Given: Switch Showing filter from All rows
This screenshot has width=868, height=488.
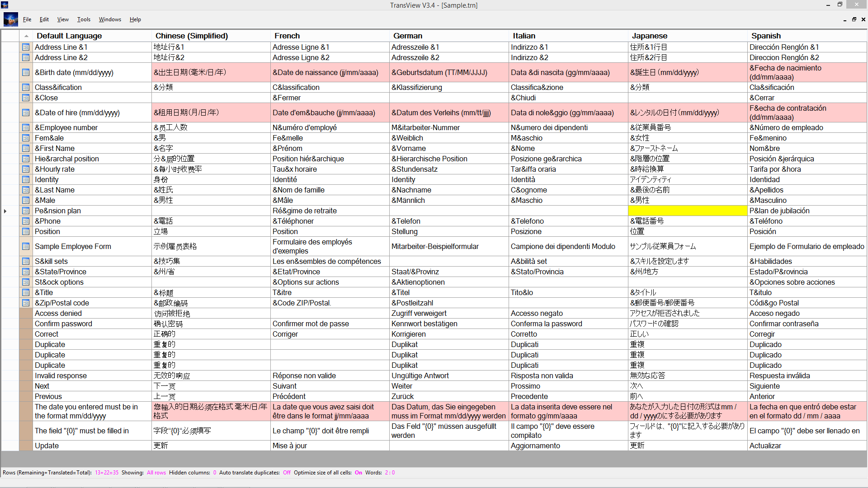Looking at the screenshot, I should tap(156, 473).
